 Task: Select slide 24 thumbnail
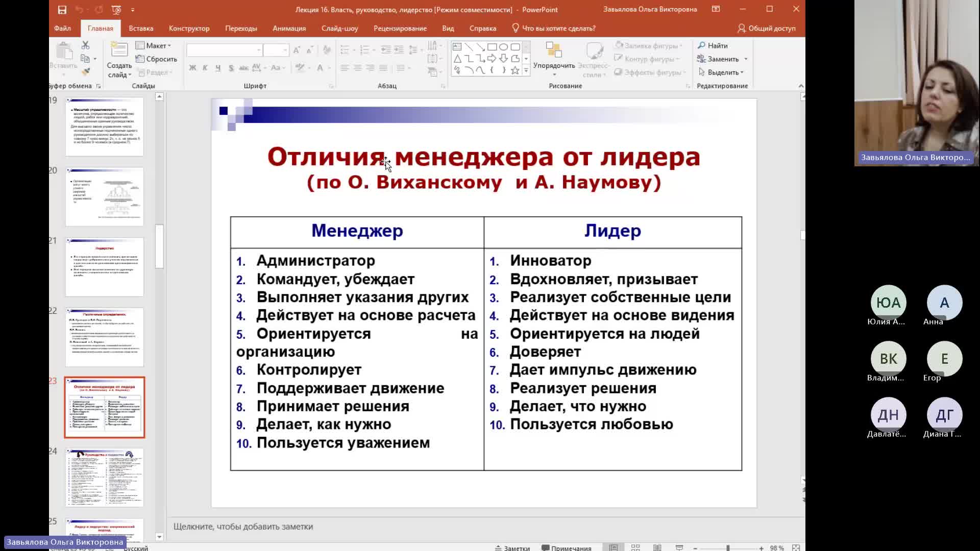click(105, 477)
